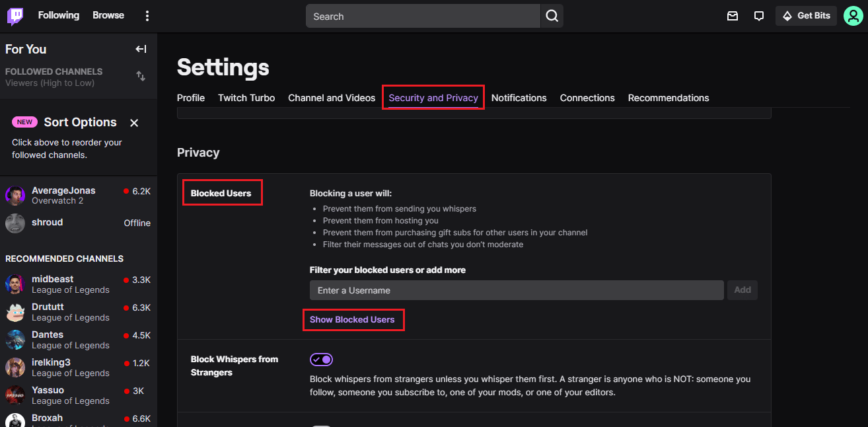The width and height of the screenshot is (868, 427).
Task: Open the user avatar menu
Action: (853, 16)
